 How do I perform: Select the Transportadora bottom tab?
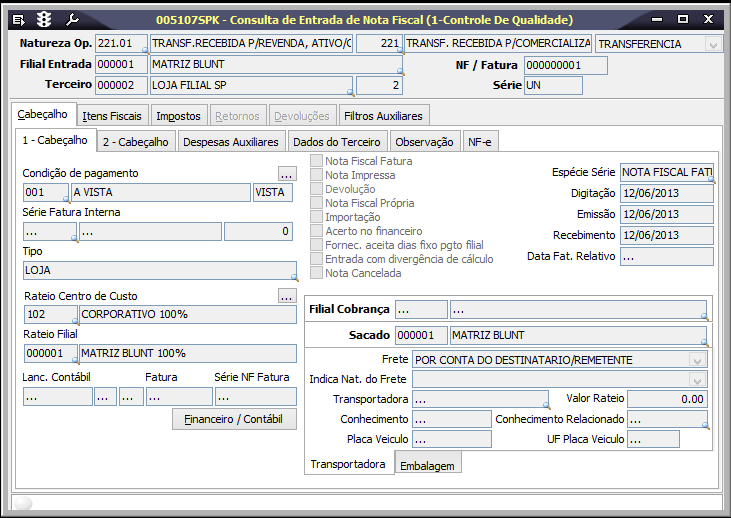coord(348,464)
